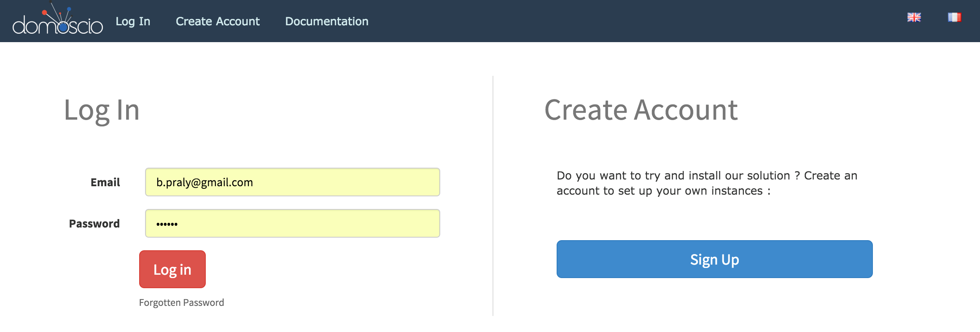Click the large Log In heading
The width and height of the screenshot is (980, 332).
102,110
